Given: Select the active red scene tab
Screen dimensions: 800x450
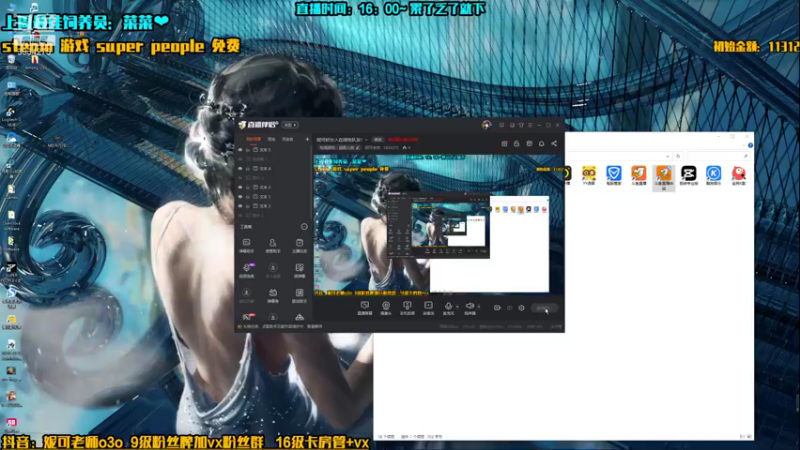Looking at the screenshot, I should point(253,139).
